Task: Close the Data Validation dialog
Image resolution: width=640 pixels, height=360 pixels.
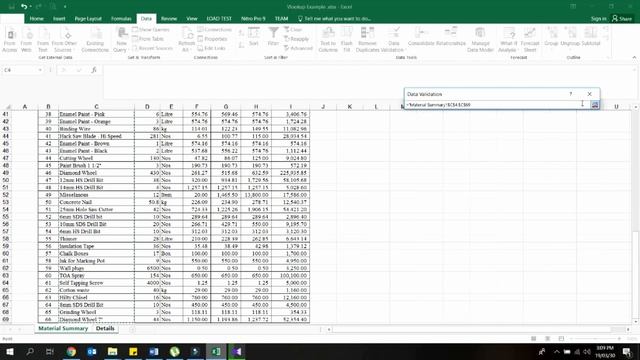Action: 589,94
